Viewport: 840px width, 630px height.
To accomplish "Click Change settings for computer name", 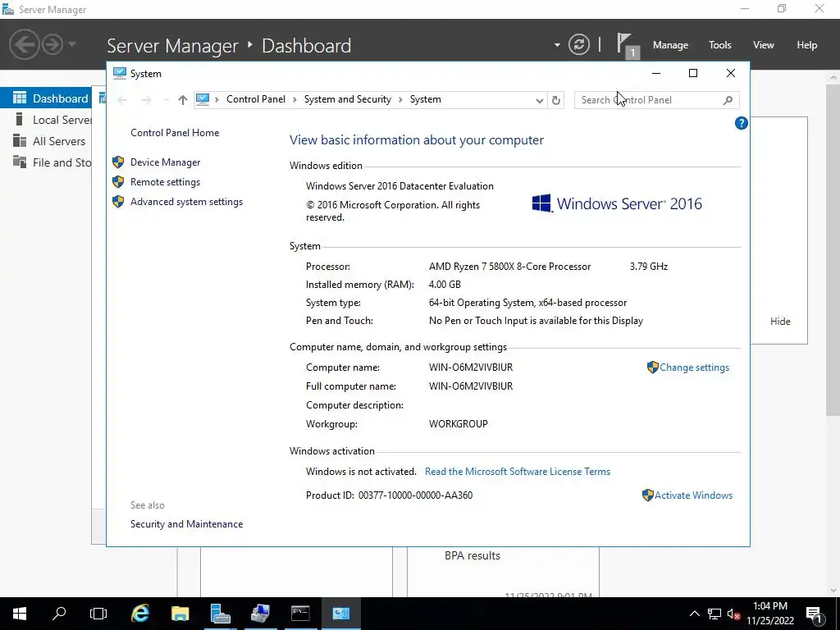I will click(x=694, y=367).
